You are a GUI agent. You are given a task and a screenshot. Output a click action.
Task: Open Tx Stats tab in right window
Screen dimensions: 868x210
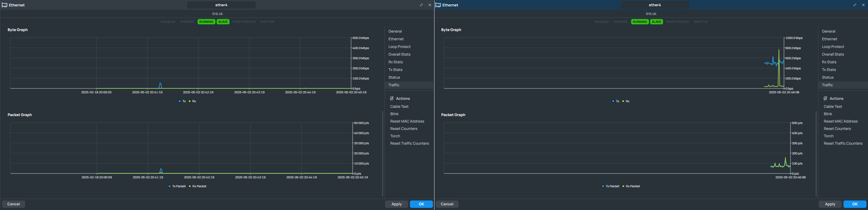842,70
